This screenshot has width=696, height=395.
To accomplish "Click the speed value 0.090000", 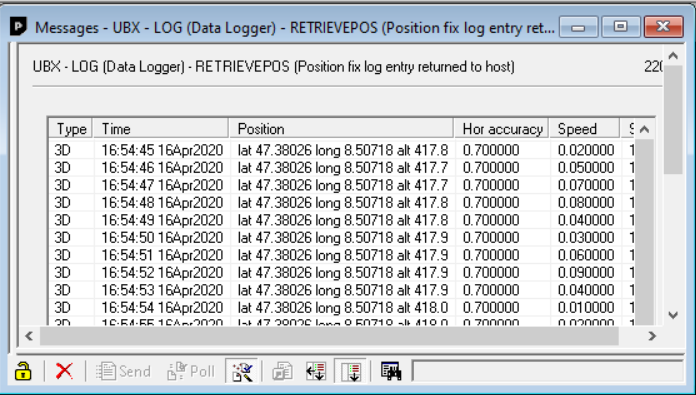I will pos(586,273).
